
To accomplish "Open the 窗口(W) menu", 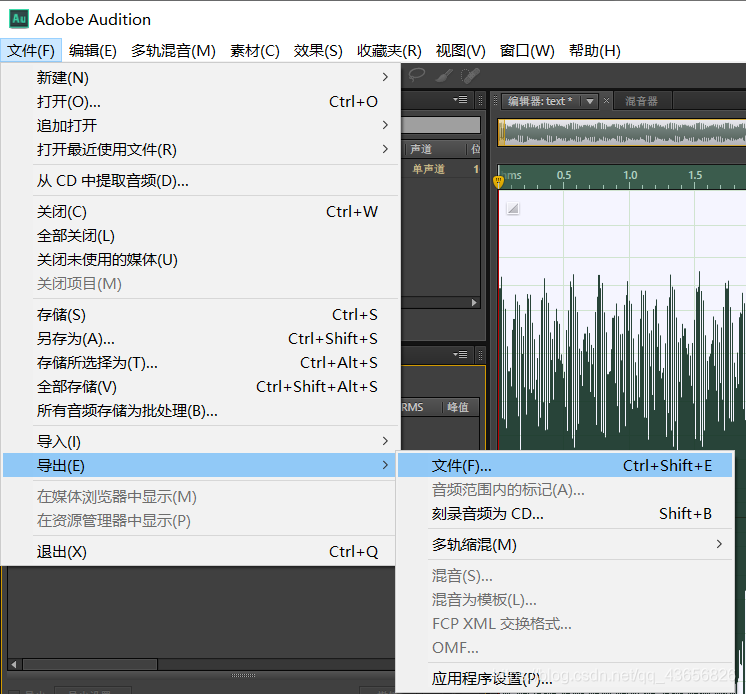I will [527, 50].
